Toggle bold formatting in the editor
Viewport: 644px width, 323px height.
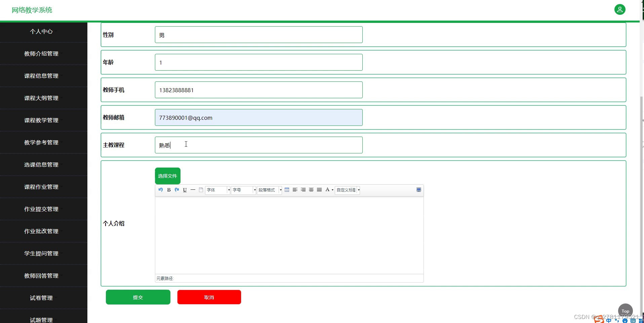pos(169,190)
